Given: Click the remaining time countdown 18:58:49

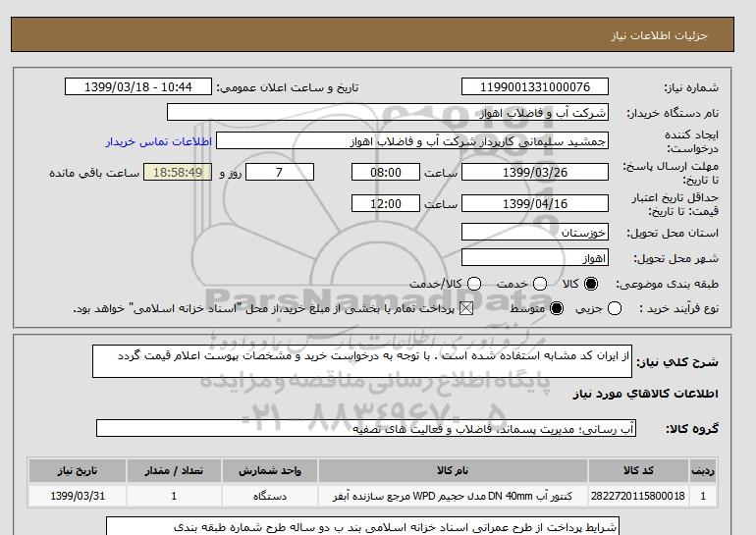Looking at the screenshot, I should 178,172.
